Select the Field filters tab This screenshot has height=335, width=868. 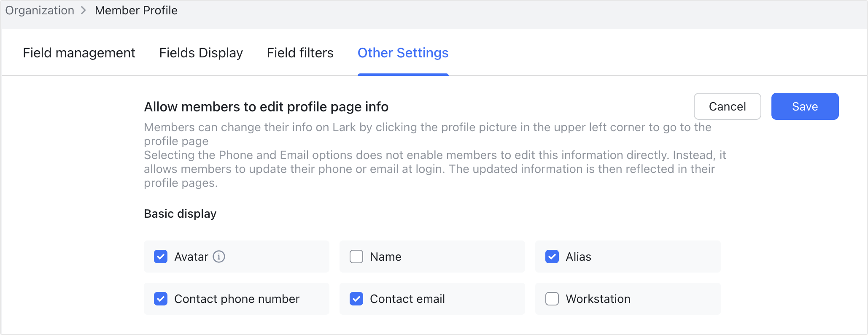coord(300,53)
